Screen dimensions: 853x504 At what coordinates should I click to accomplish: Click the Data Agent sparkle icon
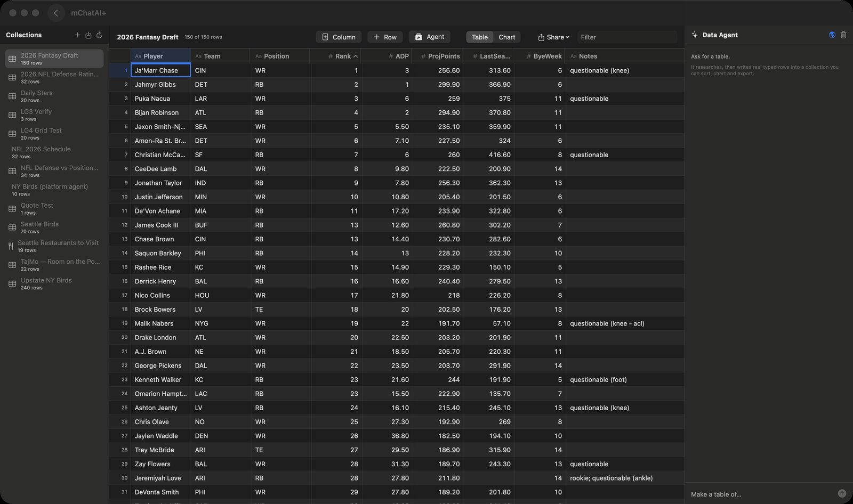click(x=695, y=35)
